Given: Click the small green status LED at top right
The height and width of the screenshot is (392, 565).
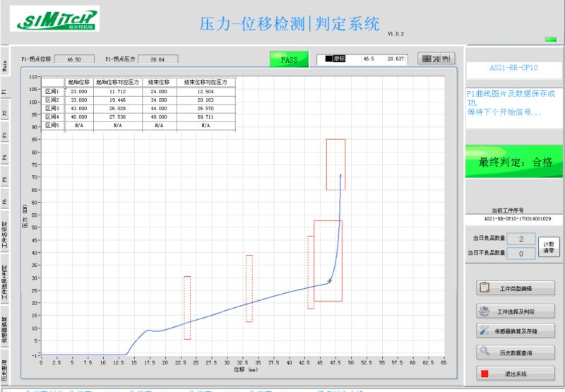Looking at the screenshot, I should coord(550,37).
